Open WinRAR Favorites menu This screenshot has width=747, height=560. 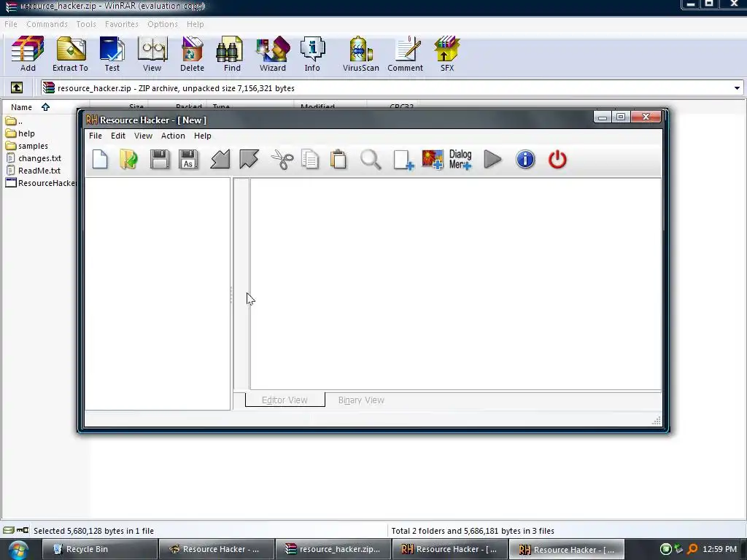[x=122, y=24]
